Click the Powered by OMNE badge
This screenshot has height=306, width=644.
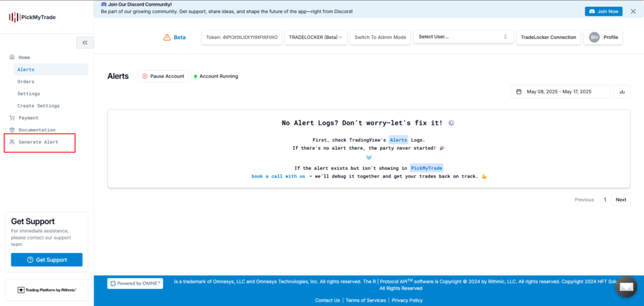[x=135, y=283]
